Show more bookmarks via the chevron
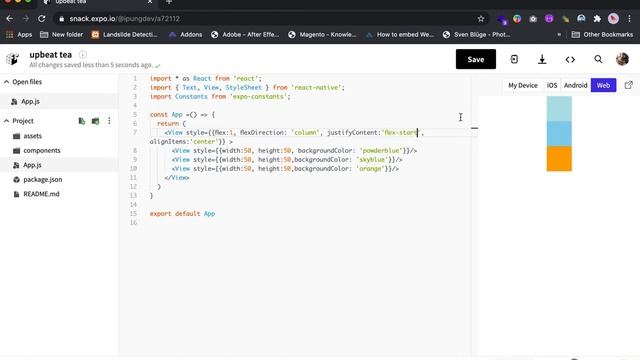640x360 pixels. point(559,35)
